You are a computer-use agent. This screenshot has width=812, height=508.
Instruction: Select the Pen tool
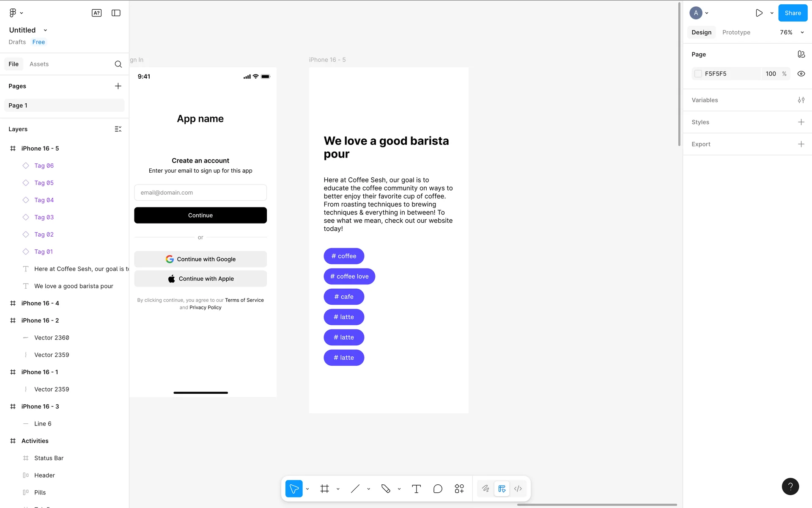click(385, 489)
